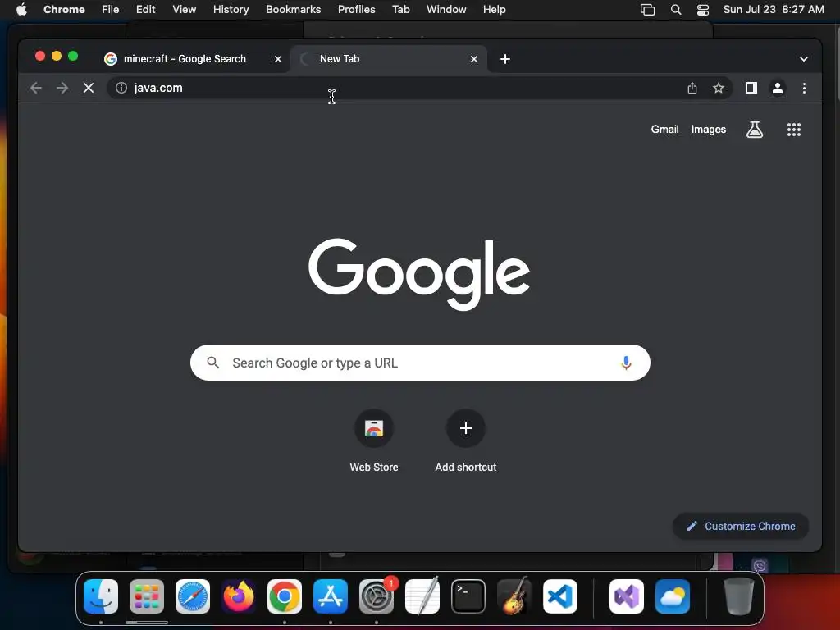
Task: Open Launchpad from the Dock
Action: point(146,596)
